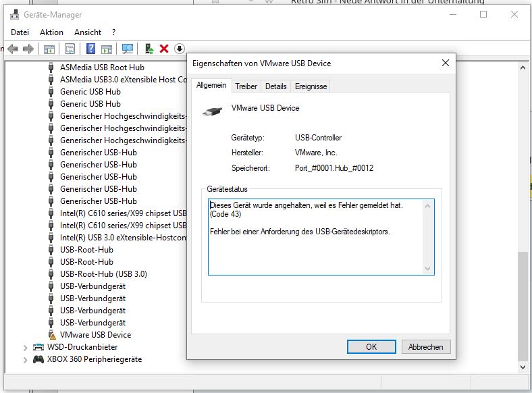Minimize the Geräte-Manager window
Viewport: 532px width, 393px height.
[453, 14]
